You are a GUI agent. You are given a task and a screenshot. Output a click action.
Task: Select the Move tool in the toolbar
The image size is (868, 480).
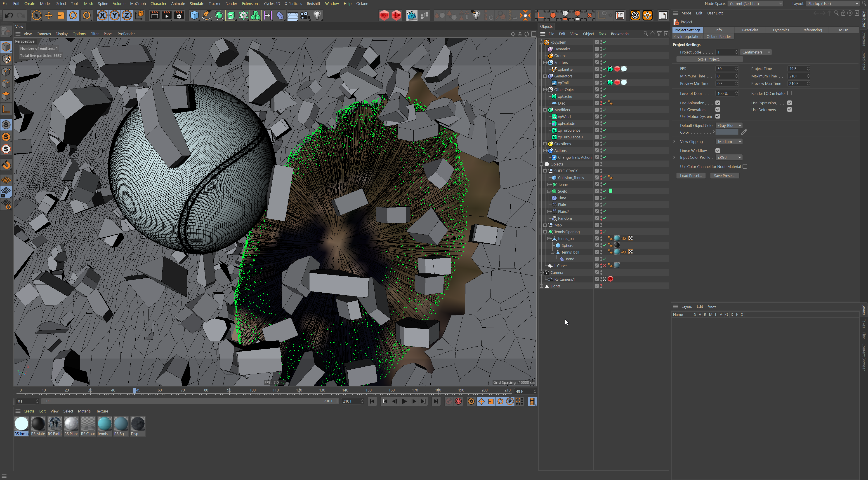click(49, 16)
